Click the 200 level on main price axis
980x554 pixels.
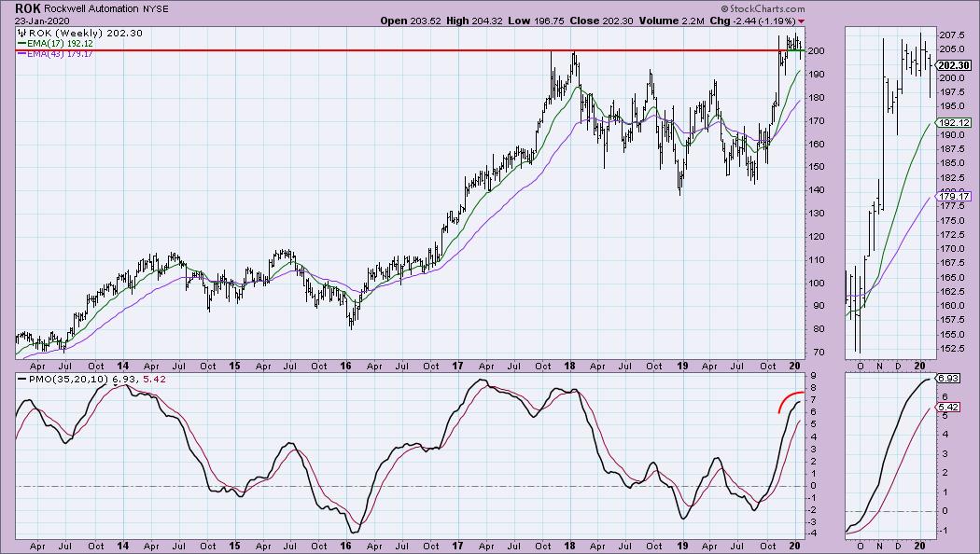click(x=815, y=50)
